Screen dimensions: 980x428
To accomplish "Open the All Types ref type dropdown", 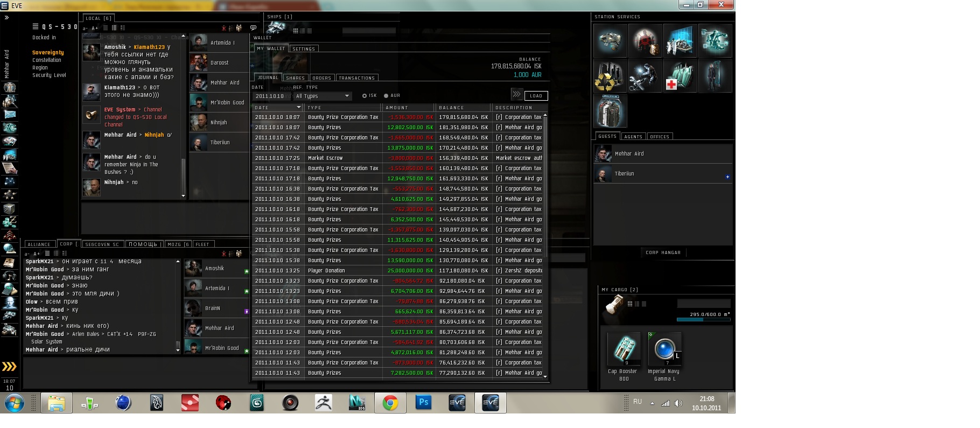I will pos(323,96).
